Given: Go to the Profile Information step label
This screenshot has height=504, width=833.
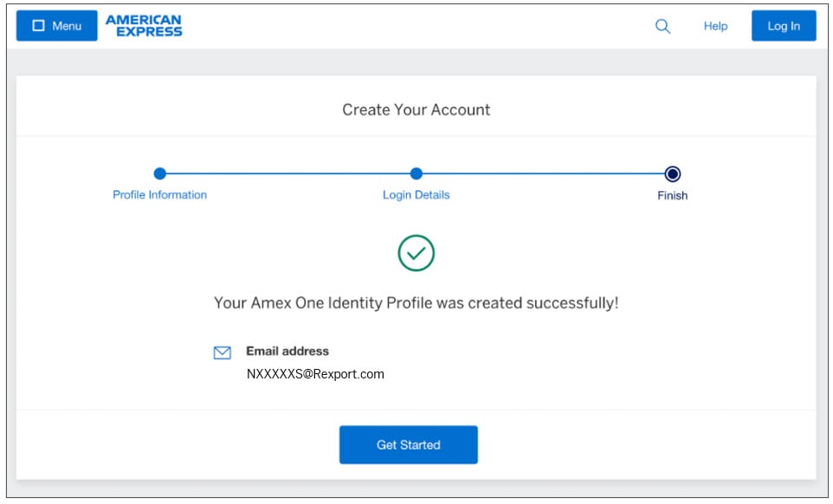Looking at the screenshot, I should pos(159,195).
